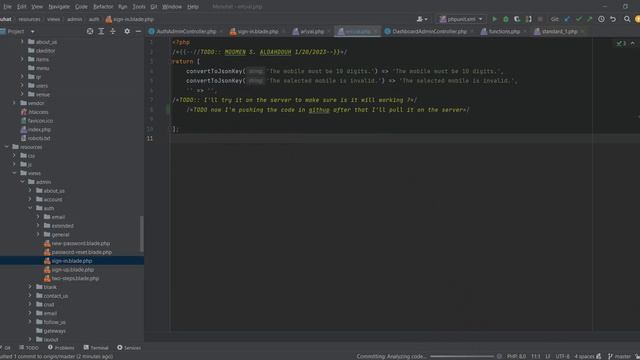
Task: Open the Navigate menu
Action: [x=59, y=7]
